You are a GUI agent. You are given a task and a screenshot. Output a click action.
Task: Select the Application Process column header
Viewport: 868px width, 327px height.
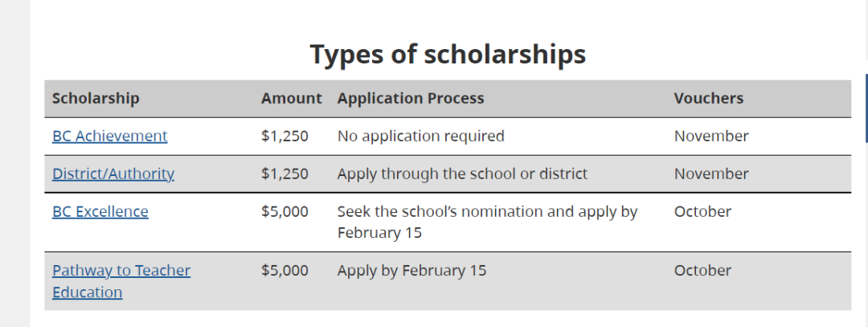click(x=410, y=98)
